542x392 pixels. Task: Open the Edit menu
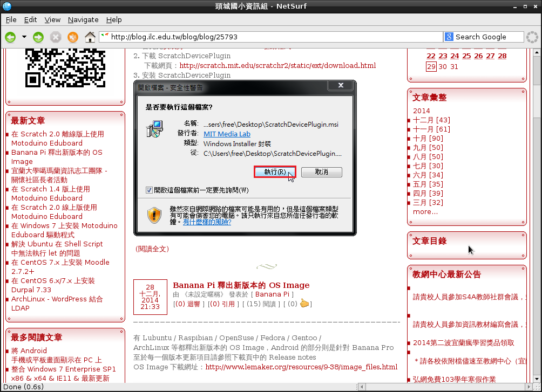tap(30, 20)
